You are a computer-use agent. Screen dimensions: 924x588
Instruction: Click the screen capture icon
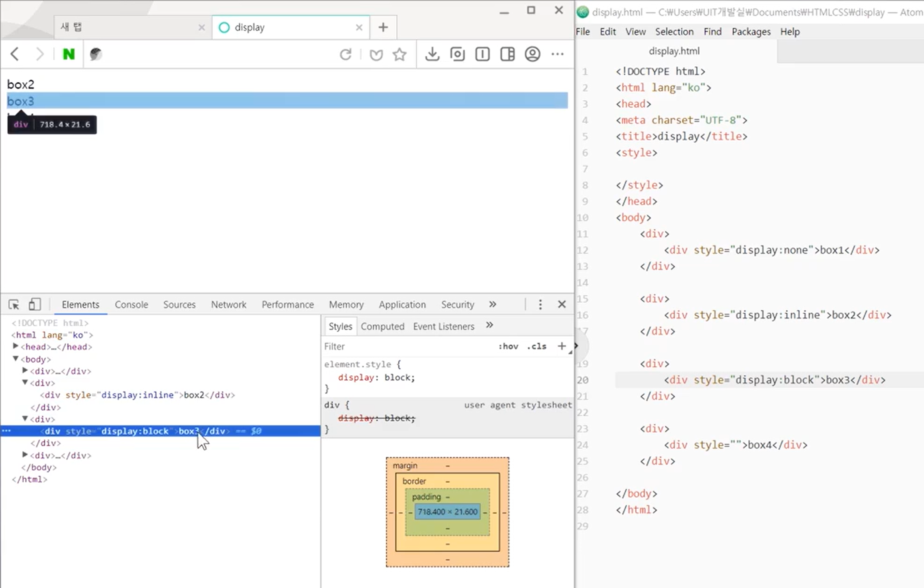[457, 54]
